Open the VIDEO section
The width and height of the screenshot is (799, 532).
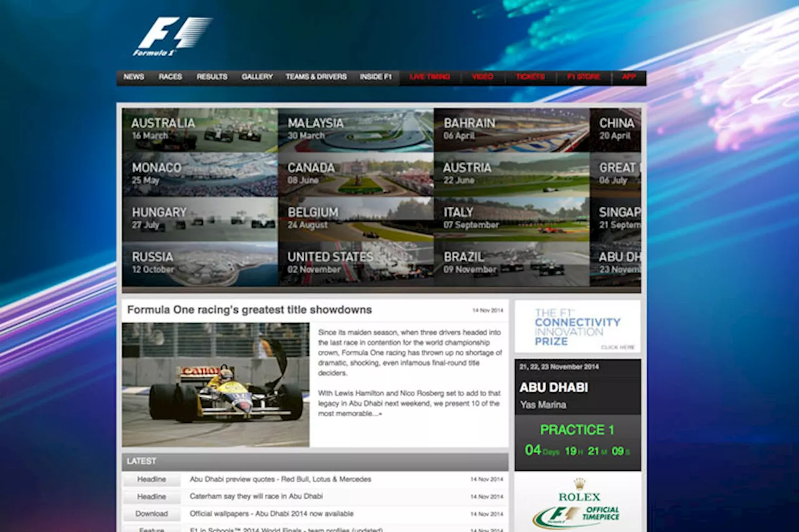pyautogui.click(x=482, y=77)
